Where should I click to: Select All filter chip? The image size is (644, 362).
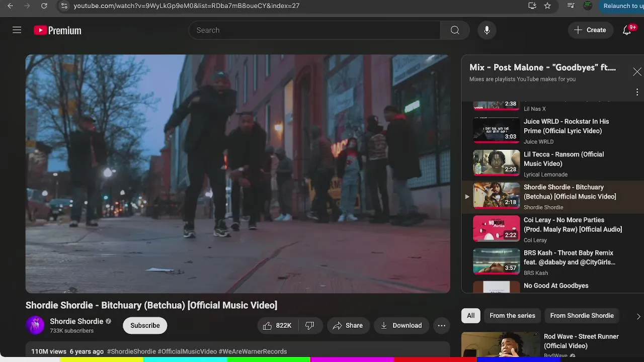coord(470,316)
